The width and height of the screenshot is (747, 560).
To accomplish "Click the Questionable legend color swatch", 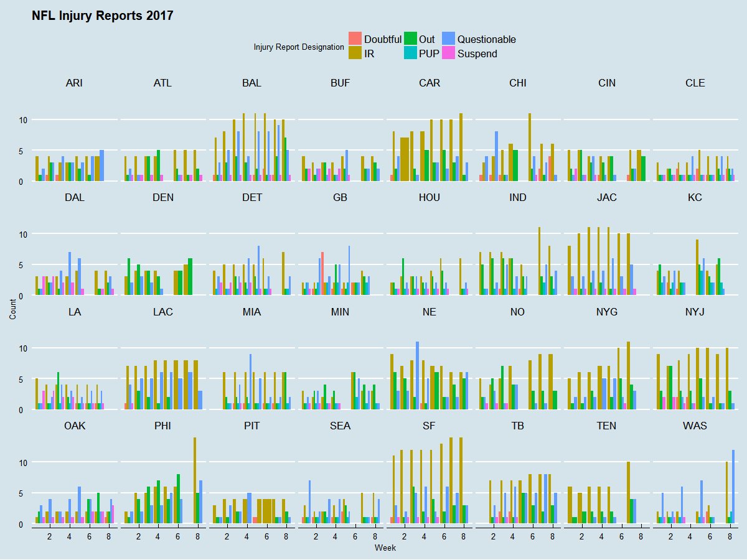I will (448, 39).
